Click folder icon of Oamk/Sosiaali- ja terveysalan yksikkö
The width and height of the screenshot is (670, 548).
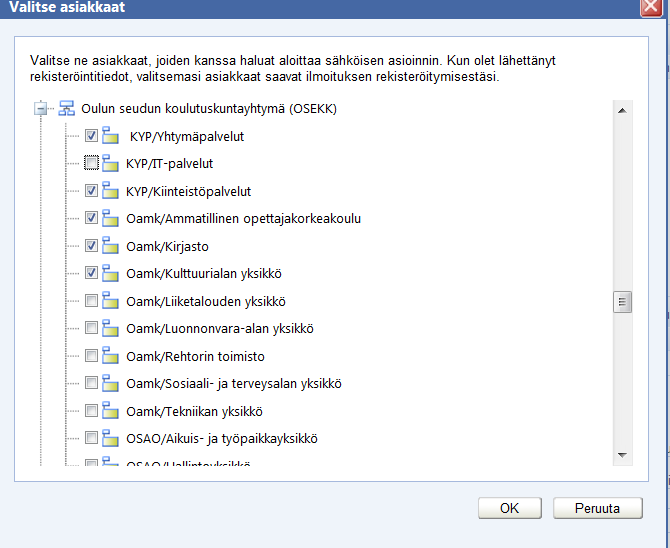(x=110, y=383)
